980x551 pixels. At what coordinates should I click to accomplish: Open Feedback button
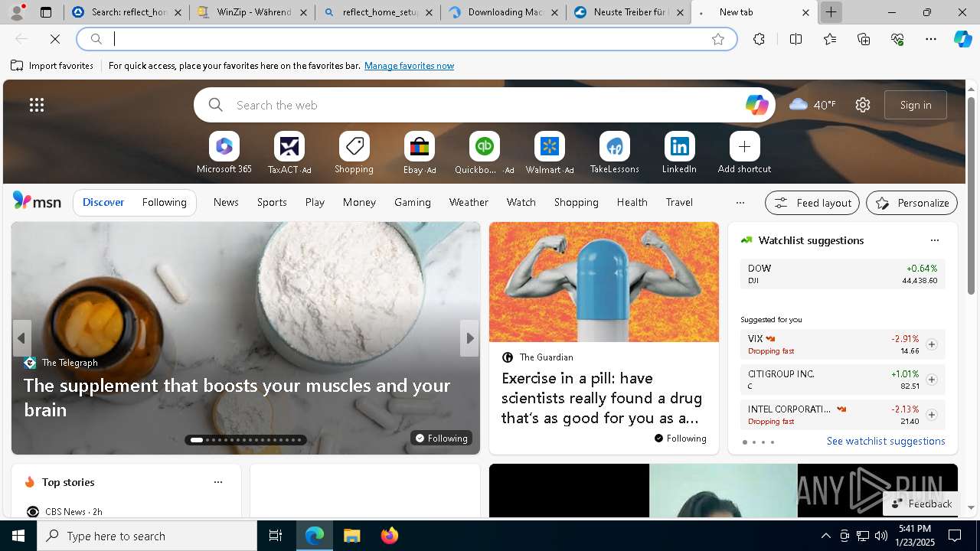tap(921, 504)
